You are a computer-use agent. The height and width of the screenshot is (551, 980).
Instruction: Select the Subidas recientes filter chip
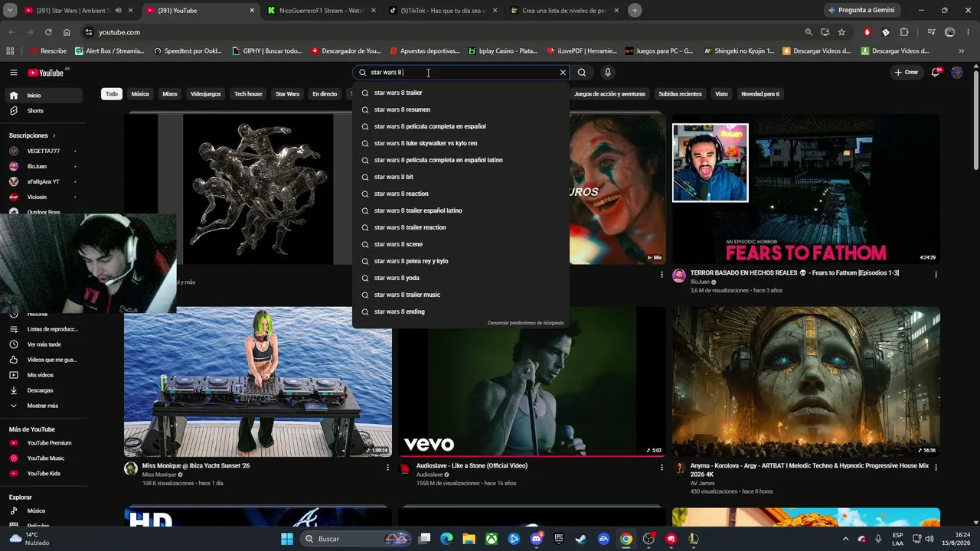pos(680,94)
